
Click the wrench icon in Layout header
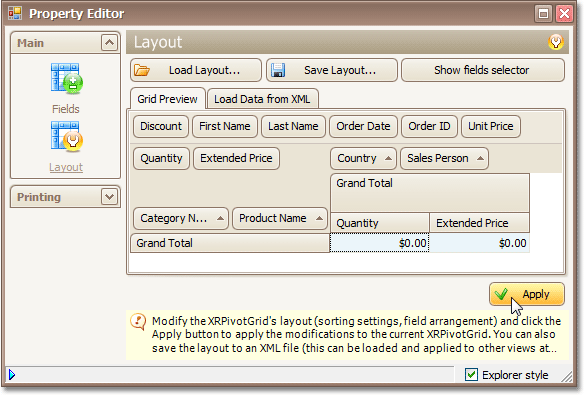click(x=555, y=42)
